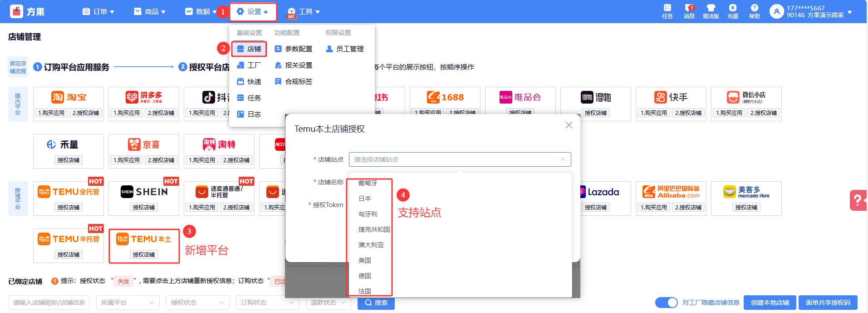Click the 1688 platform logo
The width and height of the screenshot is (868, 313).
pyautogui.click(x=445, y=97)
